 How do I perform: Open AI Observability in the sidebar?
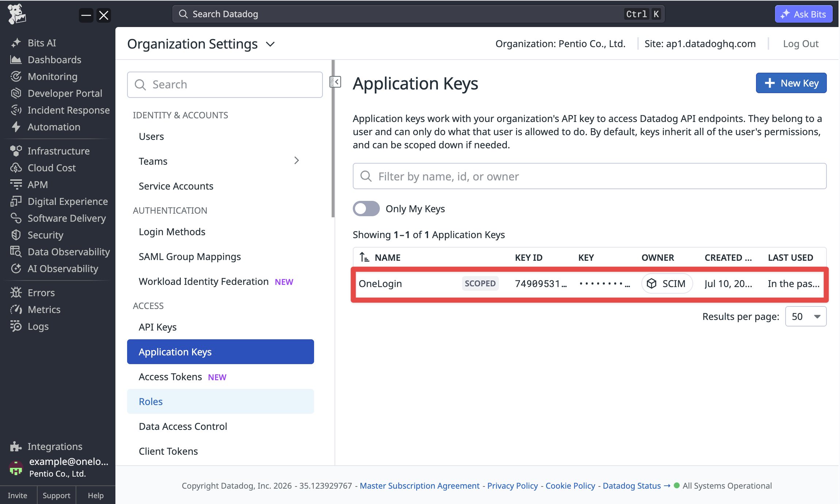pyautogui.click(x=63, y=268)
